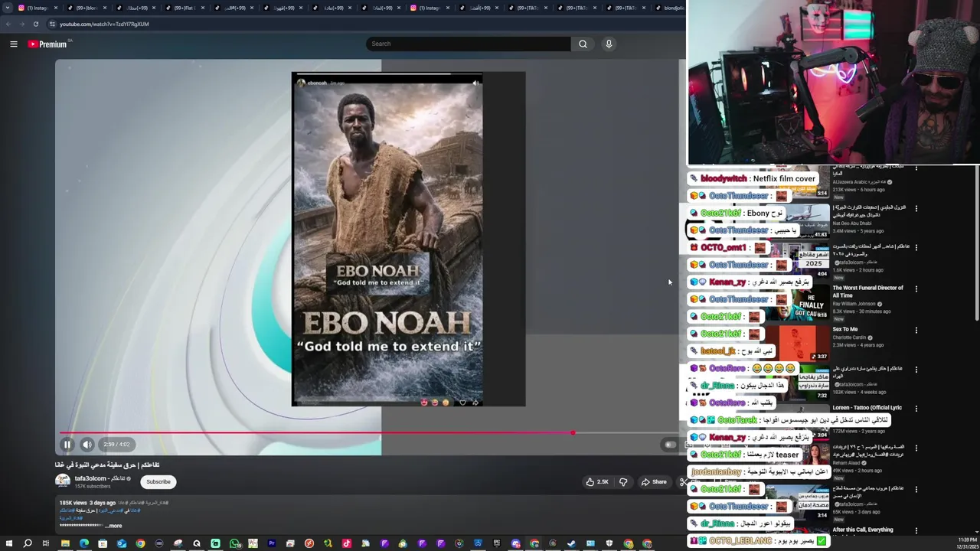Start voice search with the microphone icon
The height and width of the screenshot is (551, 980).
click(609, 44)
